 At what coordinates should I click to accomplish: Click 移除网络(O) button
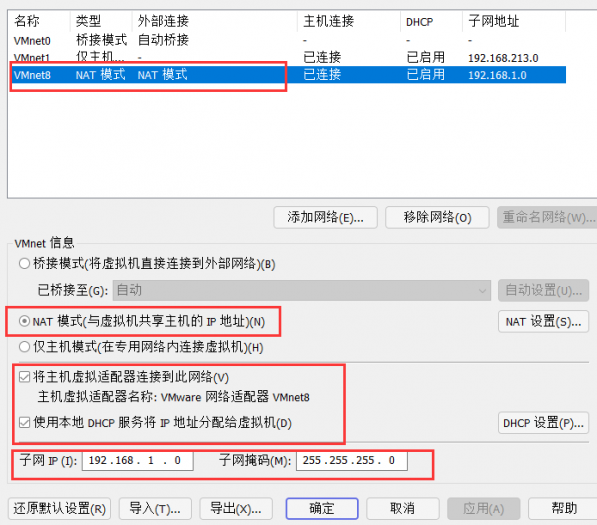(437, 217)
